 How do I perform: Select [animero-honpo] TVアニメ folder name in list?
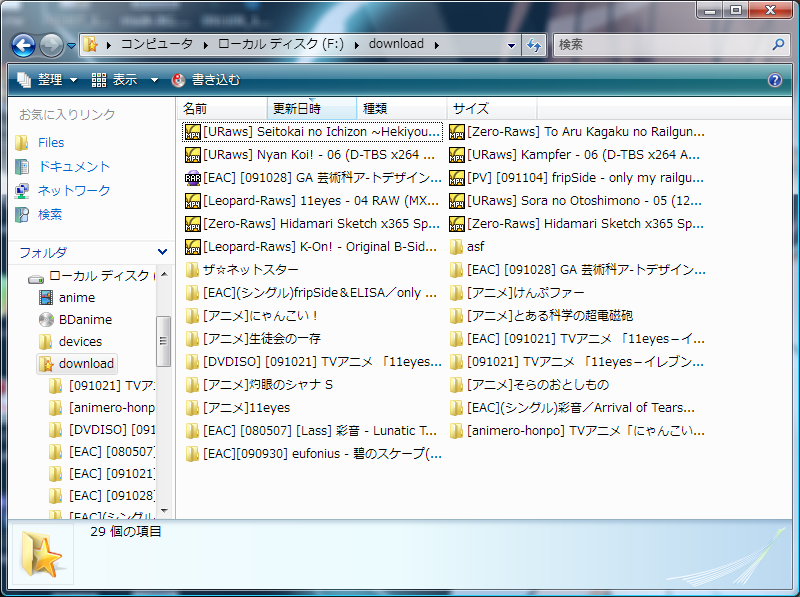(x=586, y=431)
